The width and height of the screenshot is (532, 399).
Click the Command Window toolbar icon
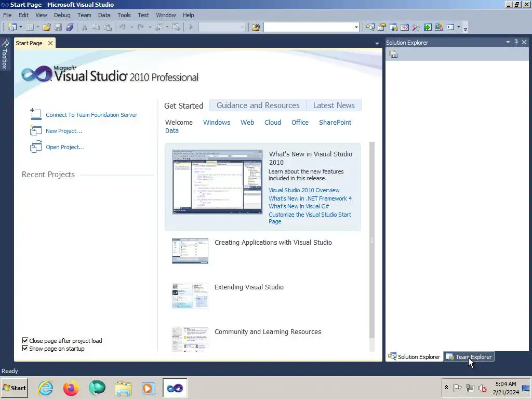[450, 27]
